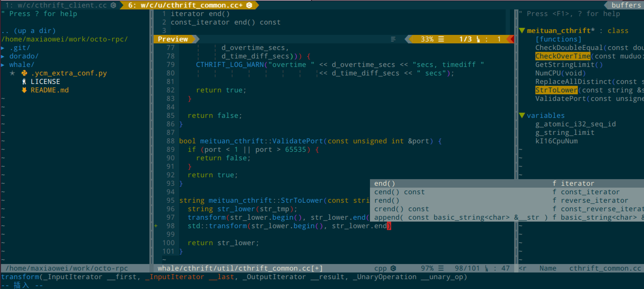The width and height of the screenshot is (644, 289).
Task: Choose end() completion entry
Action: point(507,183)
